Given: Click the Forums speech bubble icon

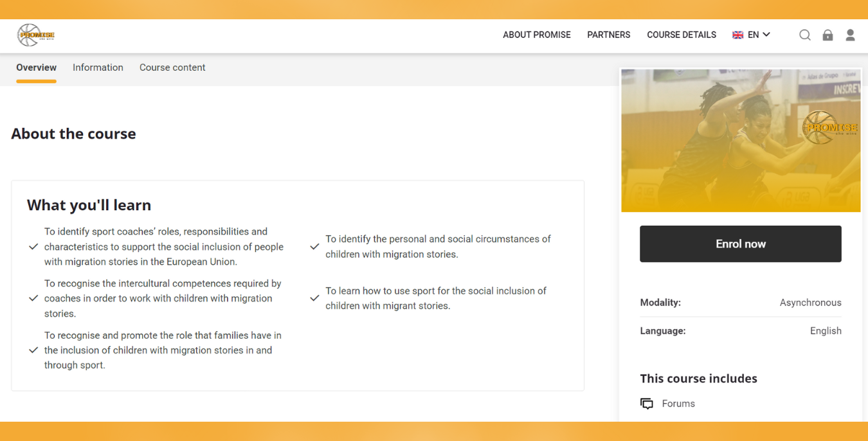Looking at the screenshot, I should tap(646, 404).
